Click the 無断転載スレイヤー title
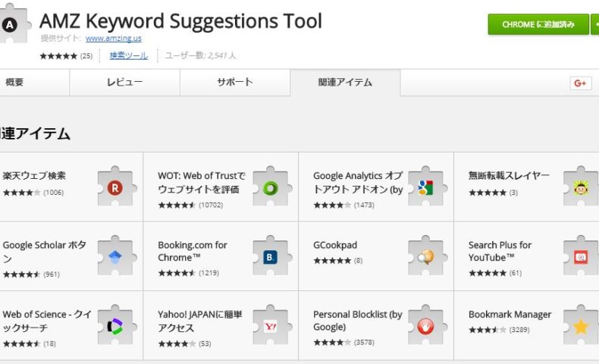 click(x=509, y=176)
